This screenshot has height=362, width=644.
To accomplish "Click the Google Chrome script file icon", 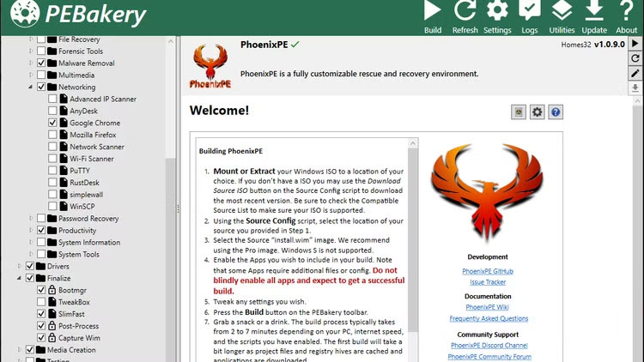I will [x=64, y=123].
